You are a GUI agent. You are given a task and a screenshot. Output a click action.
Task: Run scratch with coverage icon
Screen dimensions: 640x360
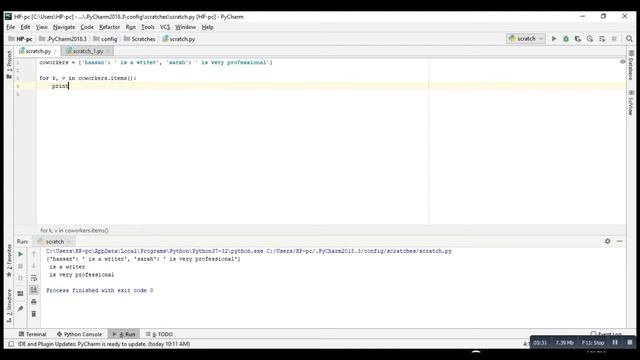click(x=578, y=39)
